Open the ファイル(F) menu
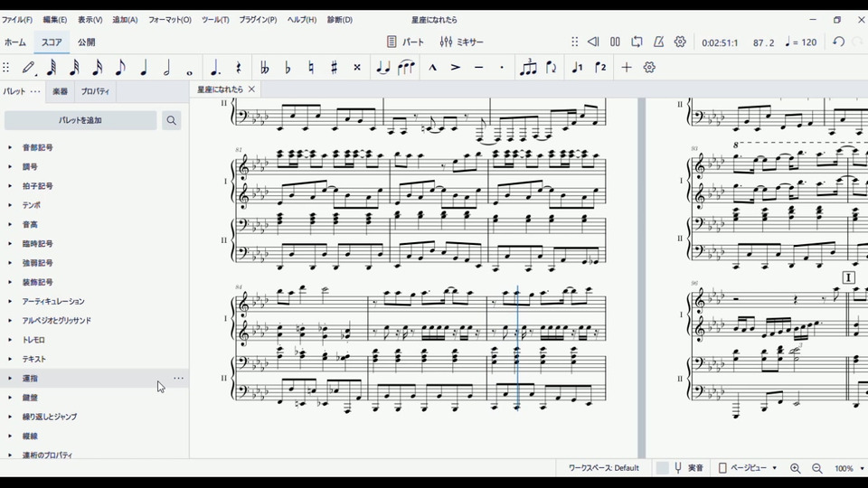Screen dimensions: 868x488 tap(17, 20)
